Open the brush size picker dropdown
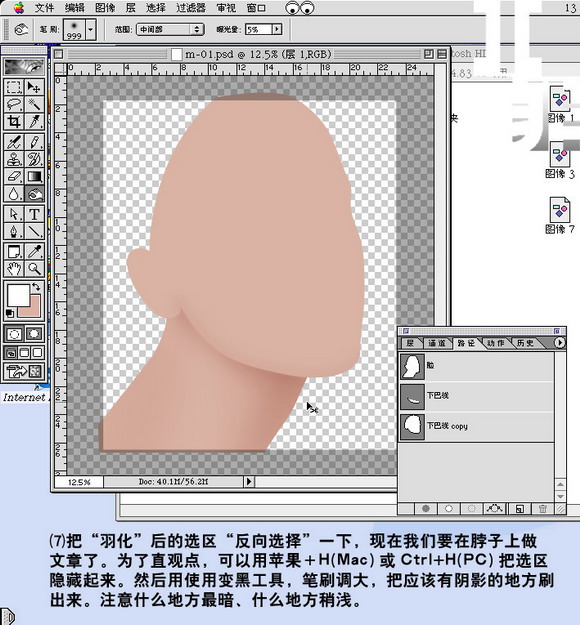The image size is (580, 625). pos(91,29)
